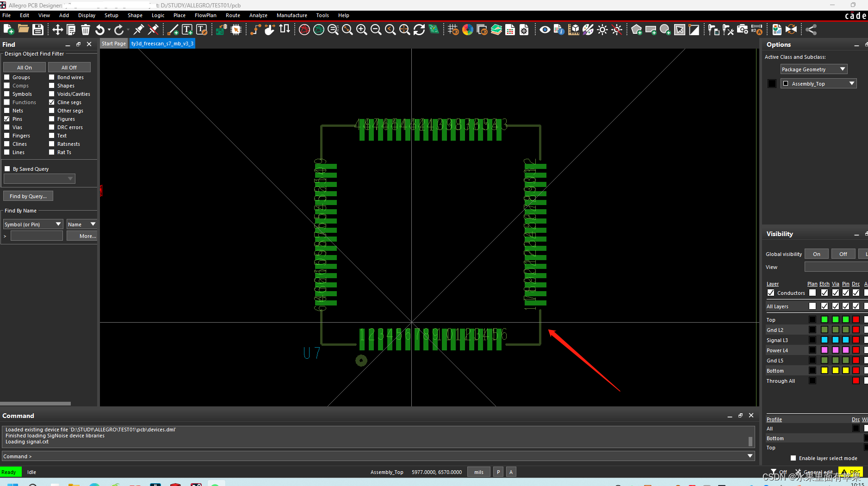Click the eye visibility toolbar icon

[545, 30]
